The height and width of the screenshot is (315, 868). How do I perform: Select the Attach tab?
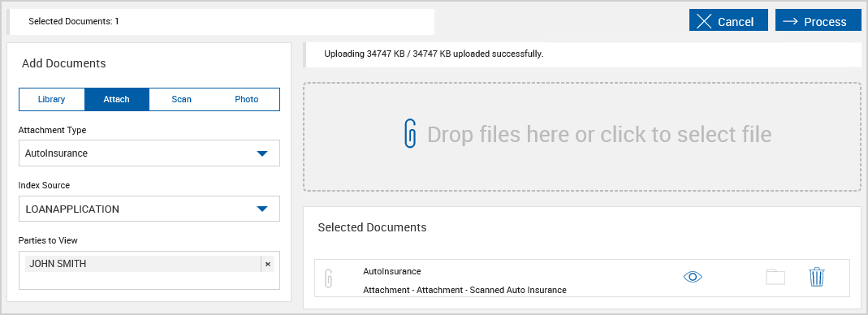tap(116, 100)
